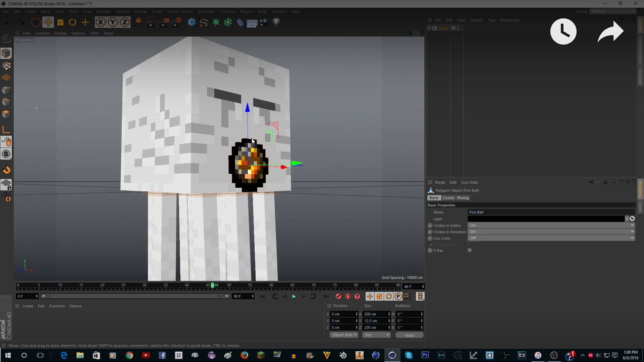The width and height of the screenshot is (644, 362).
Task: Open Object (Rel) coordinate dropdown
Action: (344, 335)
